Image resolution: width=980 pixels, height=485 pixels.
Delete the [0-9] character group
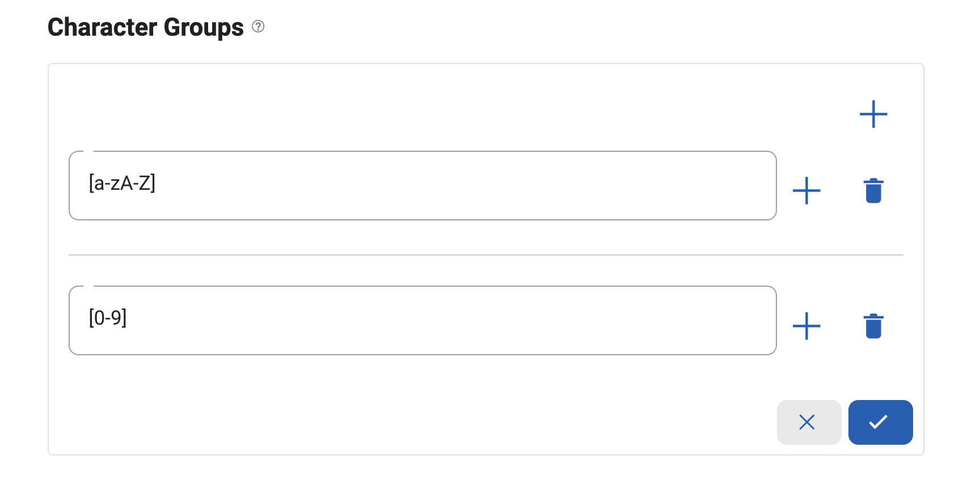pos(873,326)
